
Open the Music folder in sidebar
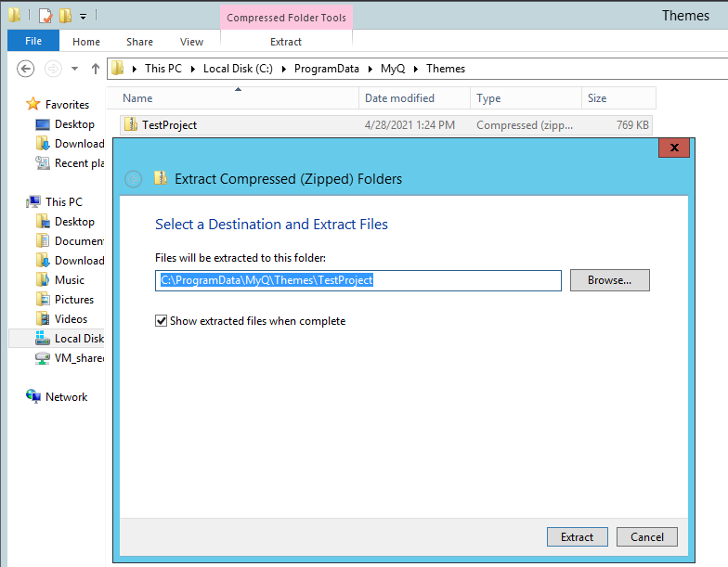tap(69, 279)
